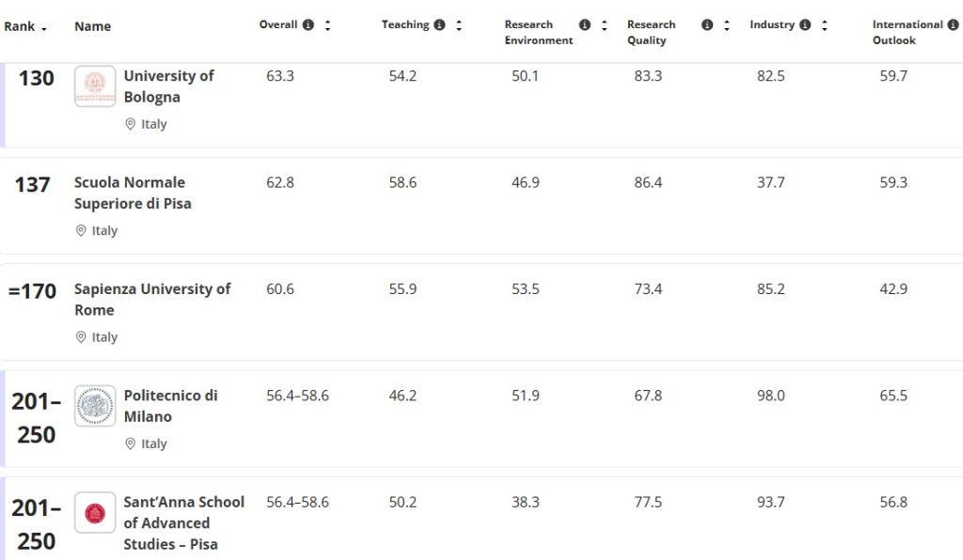Toggle sort arrows for Teaching column
The image size is (963, 560).
point(459,25)
